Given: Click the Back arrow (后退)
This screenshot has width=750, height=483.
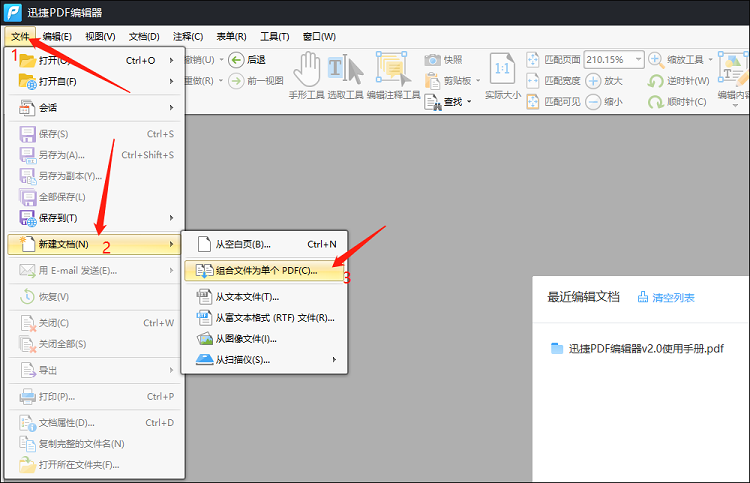Looking at the screenshot, I should (236, 60).
